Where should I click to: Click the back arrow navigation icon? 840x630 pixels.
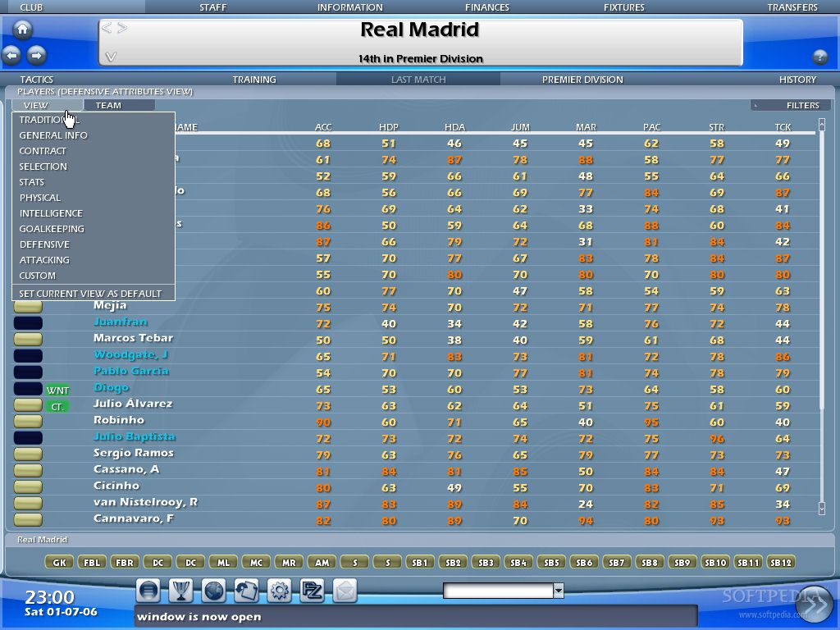coord(11,55)
